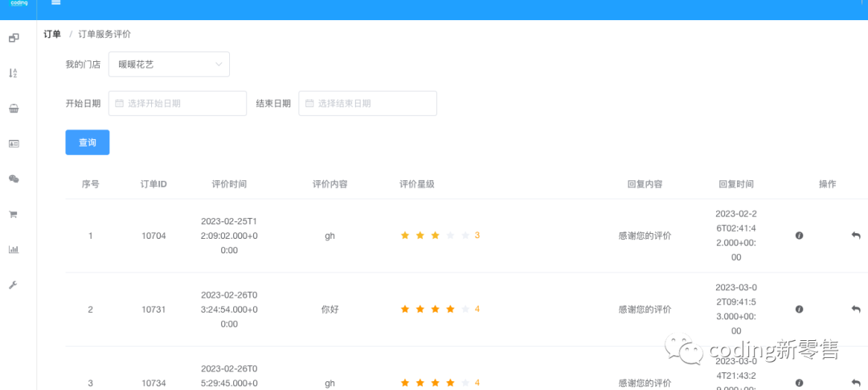Open the WeChat sidebar icon
The width and height of the screenshot is (868, 390).
click(14, 179)
